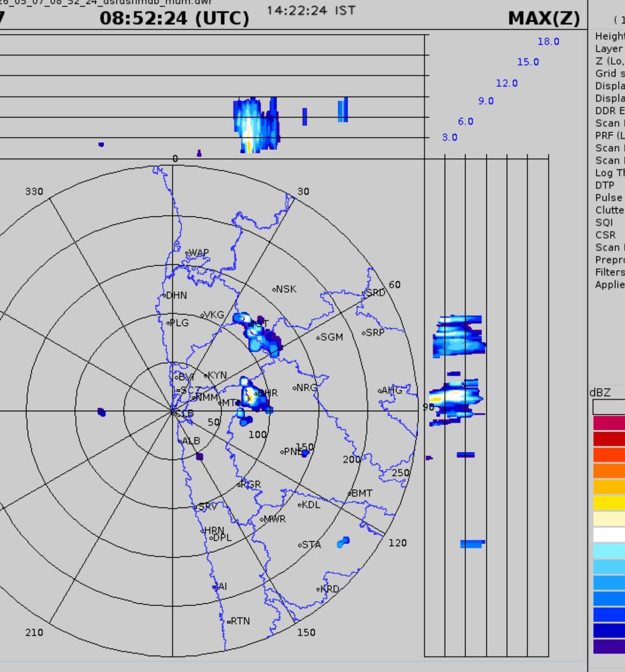Choose the cream dBZ legend swatch
This screenshot has height=672, width=625.
(609, 519)
